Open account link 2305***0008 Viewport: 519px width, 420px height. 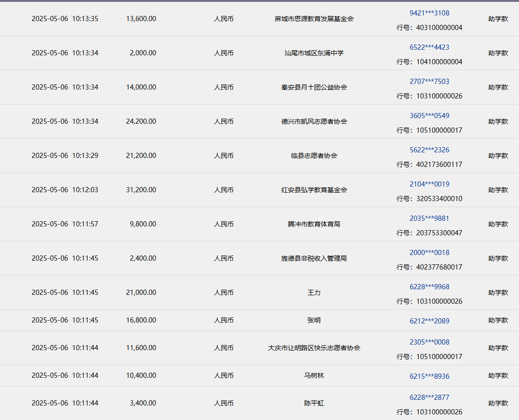[429, 342]
